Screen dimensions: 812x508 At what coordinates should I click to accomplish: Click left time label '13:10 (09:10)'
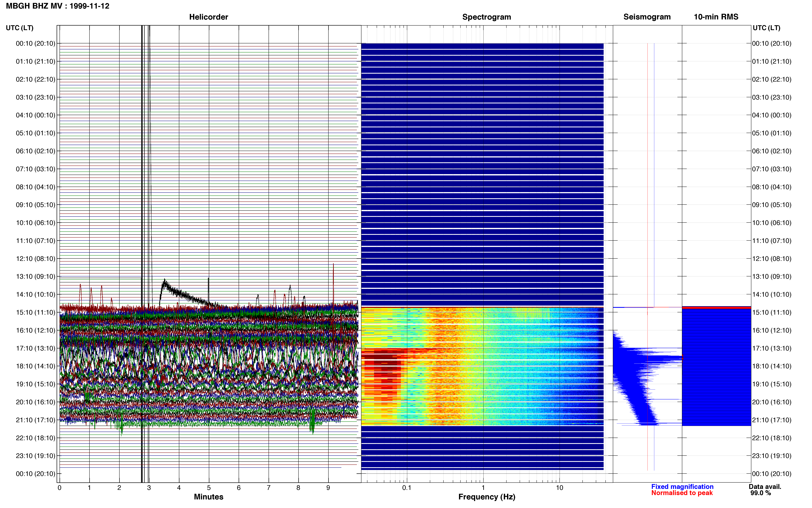point(36,277)
